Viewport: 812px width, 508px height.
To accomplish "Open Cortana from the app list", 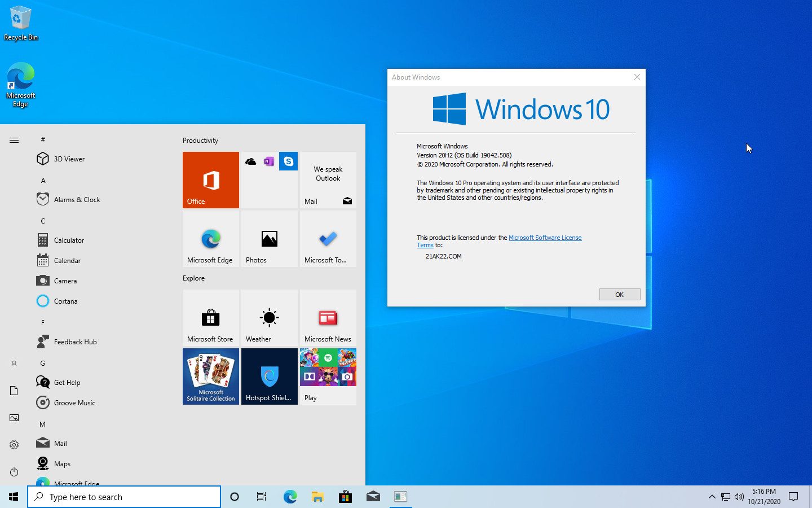I will tap(101, 301).
